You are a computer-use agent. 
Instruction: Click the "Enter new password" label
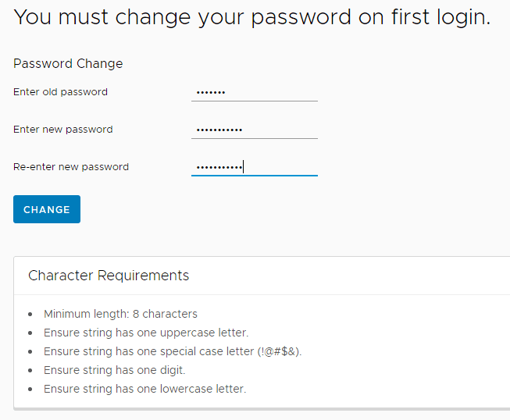(62, 130)
